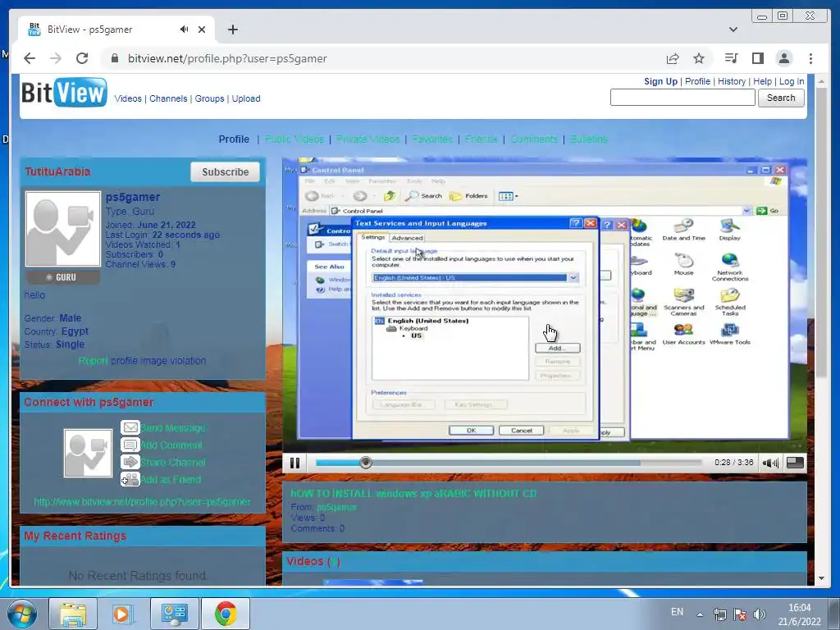Go back with the browser back arrow
Image resolution: width=840 pixels, height=630 pixels.
(x=30, y=58)
